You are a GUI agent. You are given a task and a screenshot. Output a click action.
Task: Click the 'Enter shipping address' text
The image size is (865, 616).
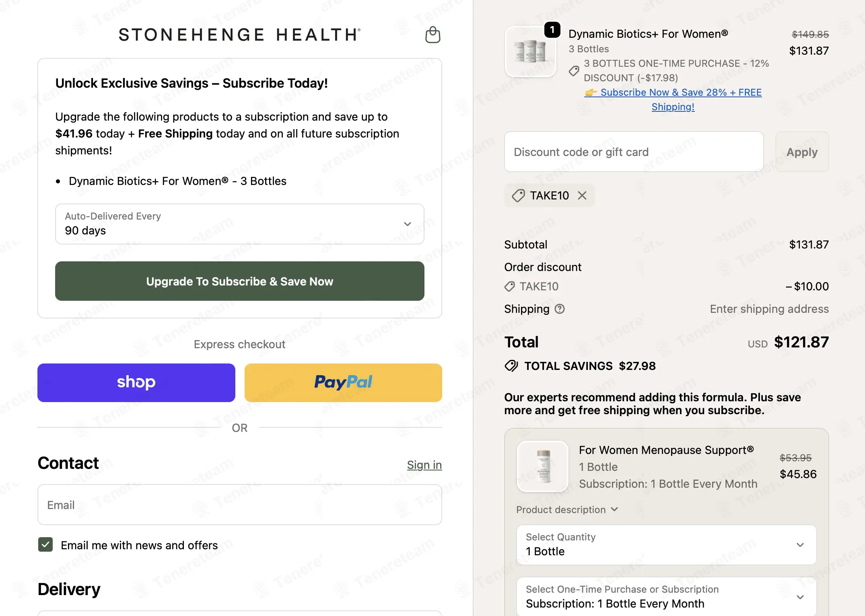[769, 309]
